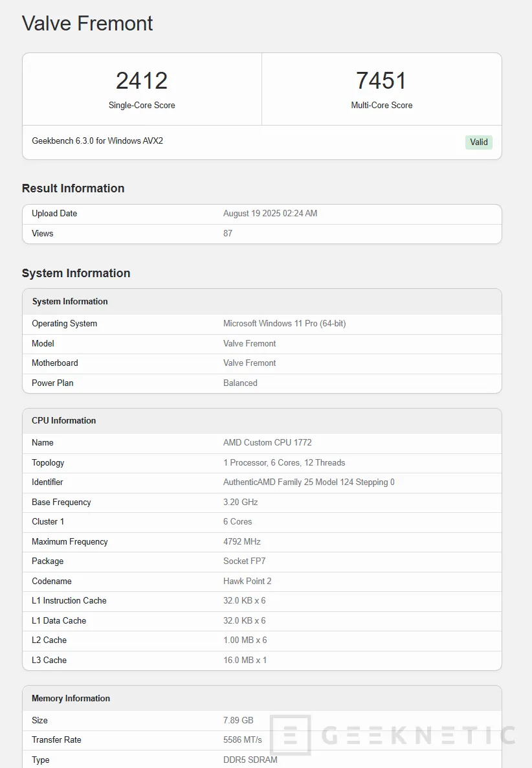Image resolution: width=532 pixels, height=768 pixels.
Task: Click the Memory Information table header
Action: pyautogui.click(x=71, y=698)
